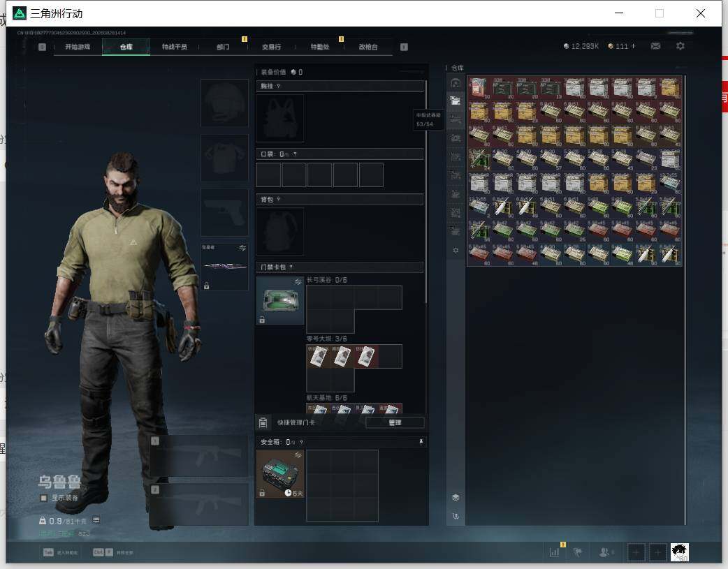The image size is (728, 569).
Task: Swap melee weapon via arrows icon
Action: [242, 248]
